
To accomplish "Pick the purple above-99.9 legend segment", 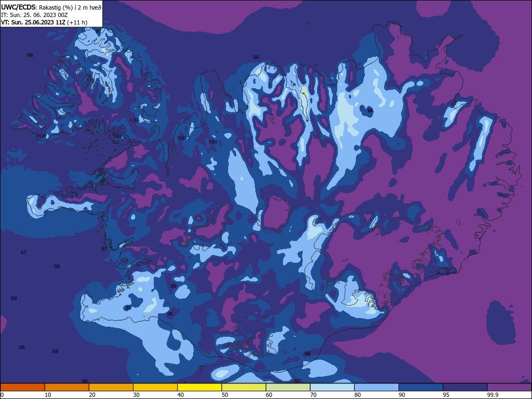I will pos(509,387).
